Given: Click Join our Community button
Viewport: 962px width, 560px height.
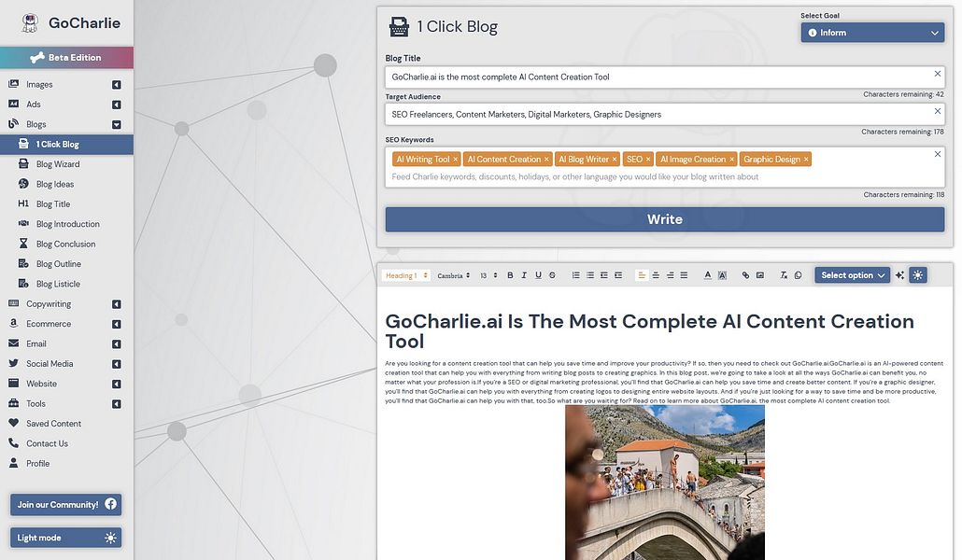Looking at the screenshot, I should (x=65, y=504).
